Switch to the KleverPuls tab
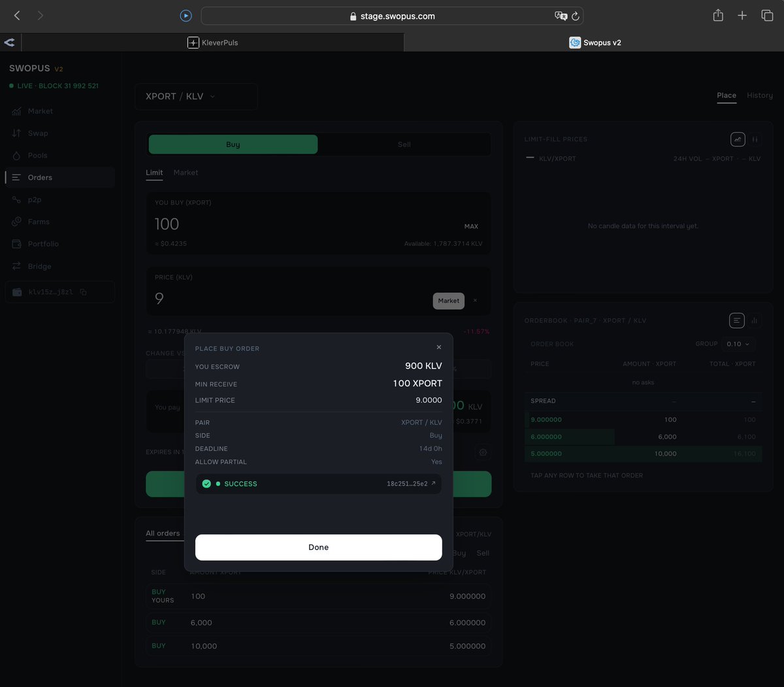The image size is (784, 687). click(213, 42)
